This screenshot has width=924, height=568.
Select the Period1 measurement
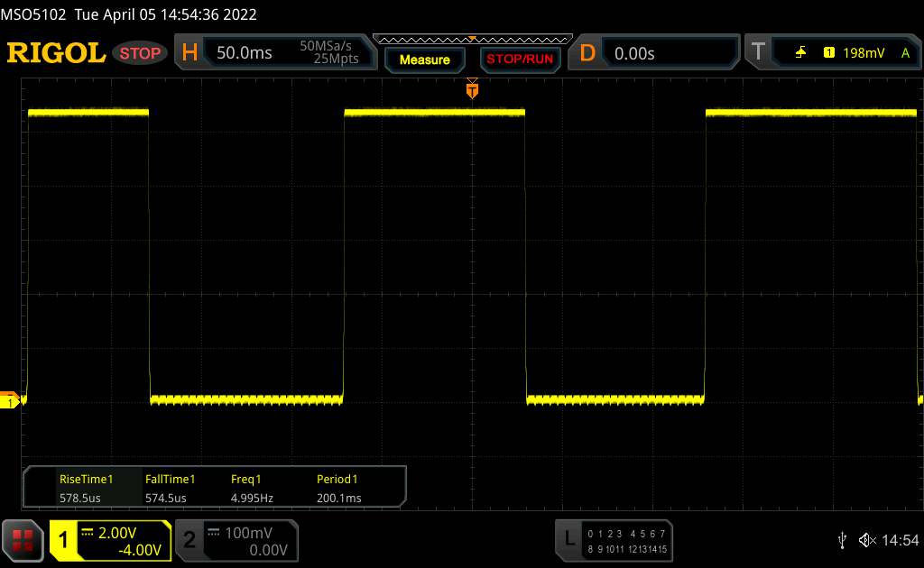[337, 479]
